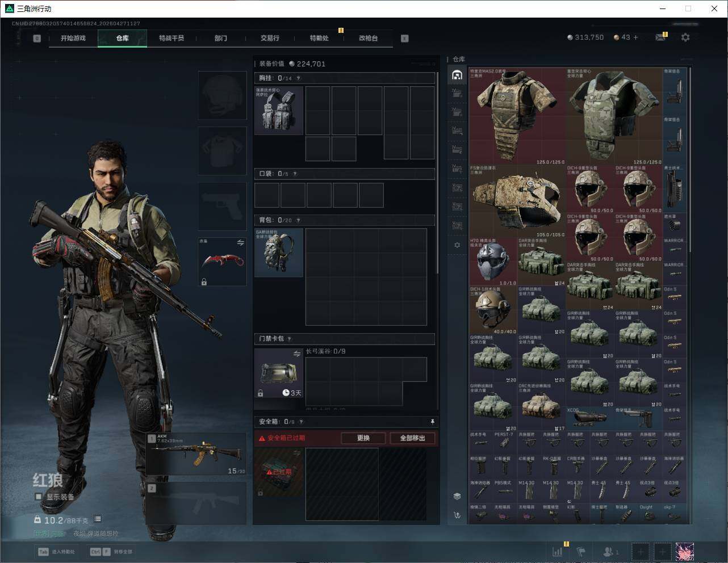Select the equipped chest rig under 胸挂

tap(279, 111)
